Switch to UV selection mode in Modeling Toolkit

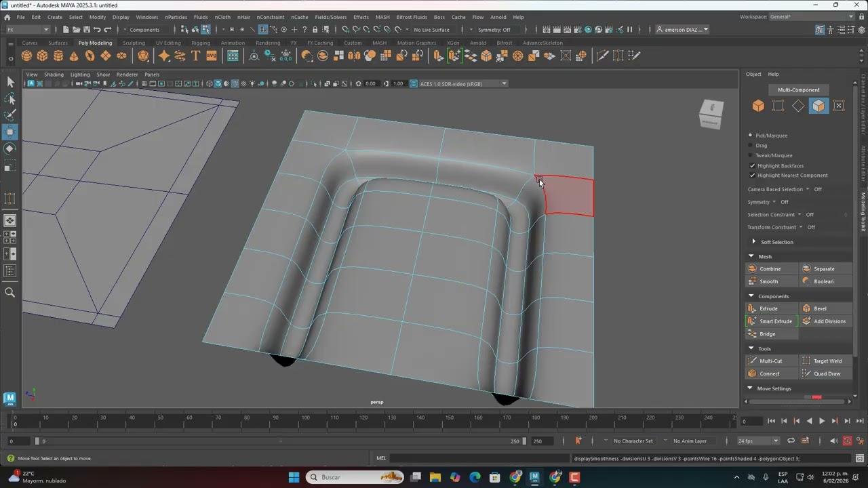(839, 106)
